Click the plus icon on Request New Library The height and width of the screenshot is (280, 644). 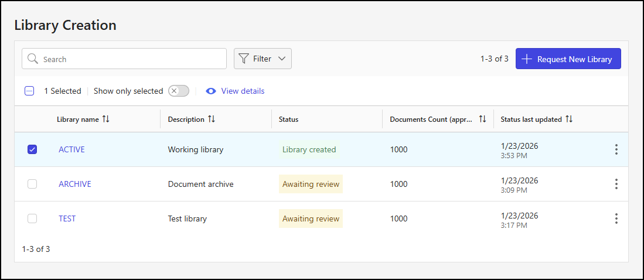pyautogui.click(x=527, y=59)
